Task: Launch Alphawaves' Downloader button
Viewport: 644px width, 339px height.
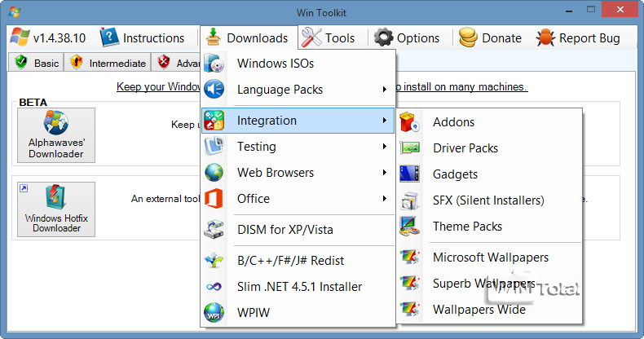Action: (x=56, y=135)
